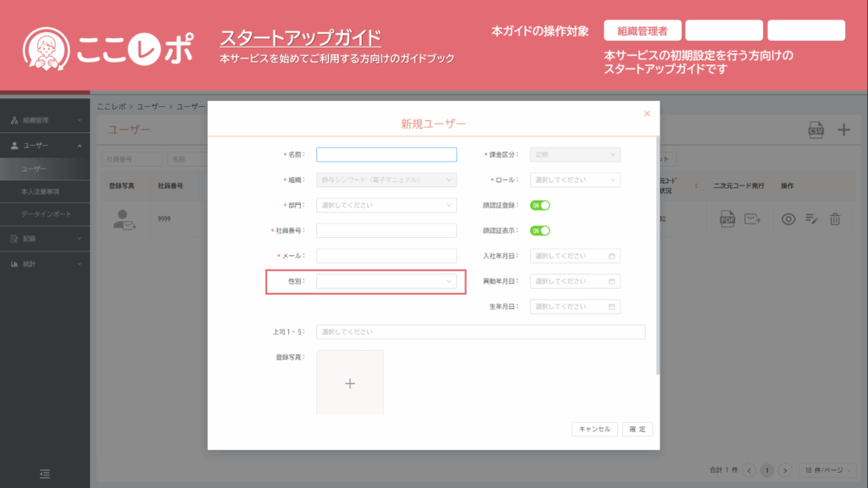Close the 新規ユーザー dialog with X
Viewport: 868px width, 488px height.
point(647,113)
